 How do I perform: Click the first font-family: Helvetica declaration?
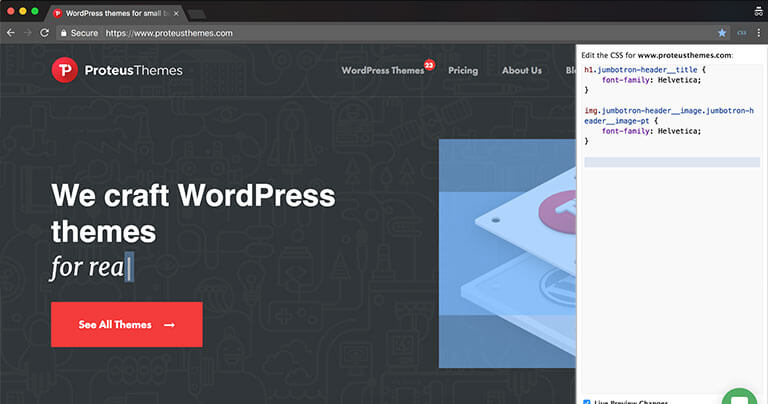pyautogui.click(x=651, y=80)
